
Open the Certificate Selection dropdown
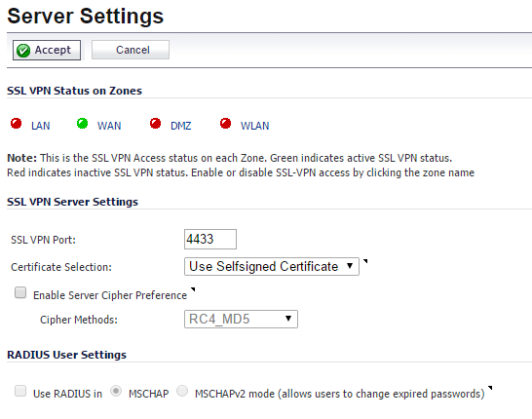[272, 266]
